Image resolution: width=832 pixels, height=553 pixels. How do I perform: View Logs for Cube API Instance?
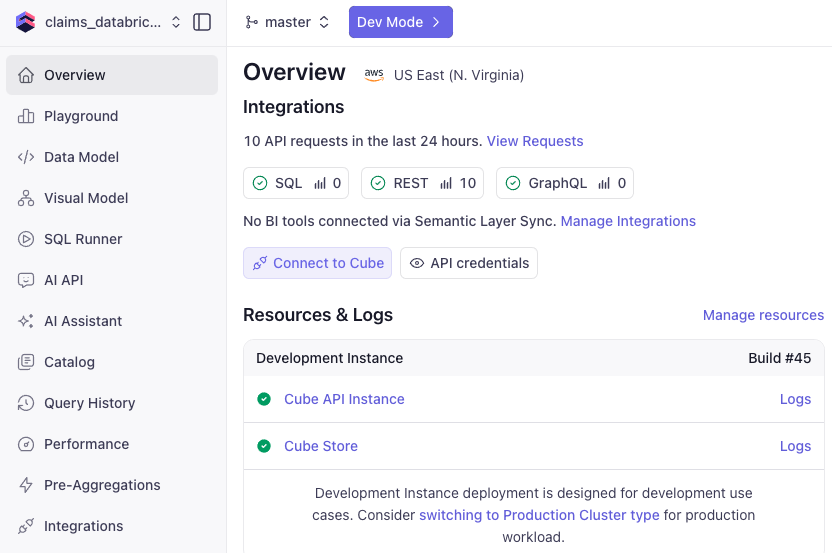click(795, 399)
